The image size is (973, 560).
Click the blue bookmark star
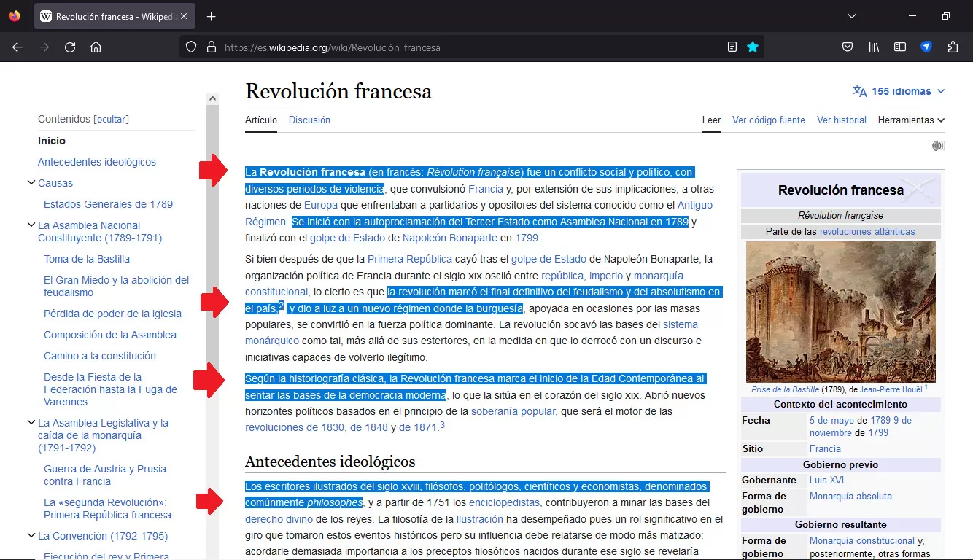tap(753, 47)
